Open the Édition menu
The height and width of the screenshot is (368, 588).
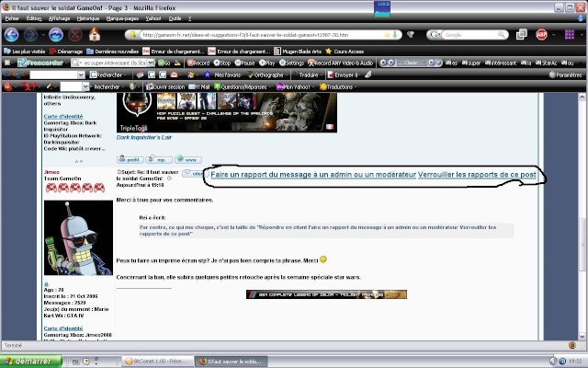pos(34,18)
